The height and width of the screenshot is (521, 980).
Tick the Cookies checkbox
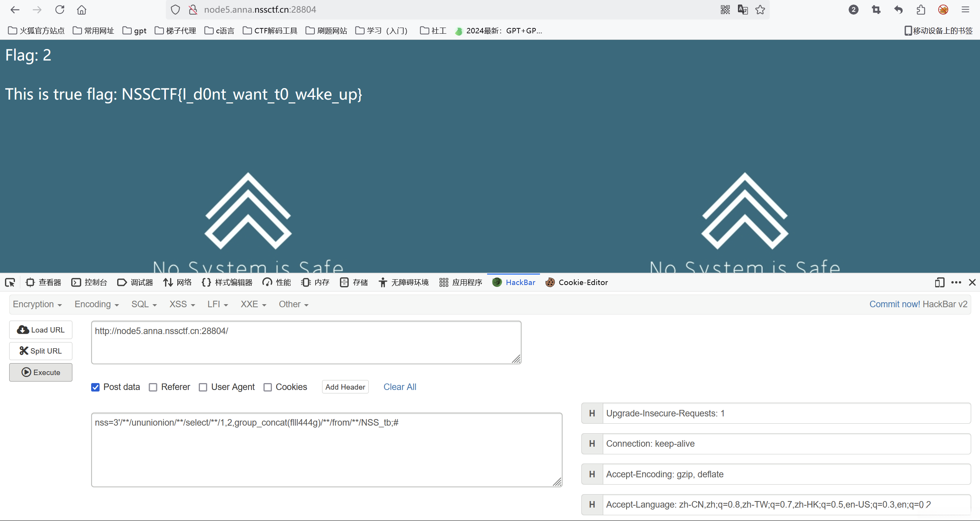coord(268,387)
